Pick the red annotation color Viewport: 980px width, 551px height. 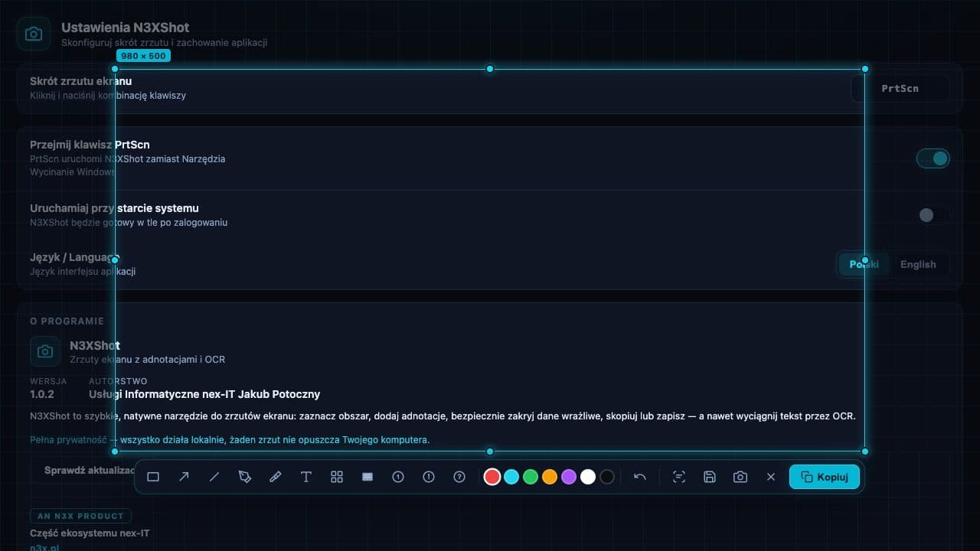pos(492,477)
